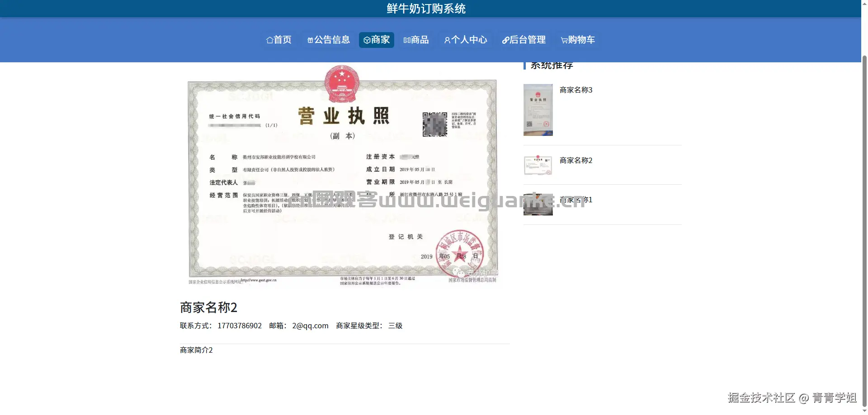Click the cart icon beside 购物车
The width and height of the screenshot is (868, 415).
click(x=564, y=40)
